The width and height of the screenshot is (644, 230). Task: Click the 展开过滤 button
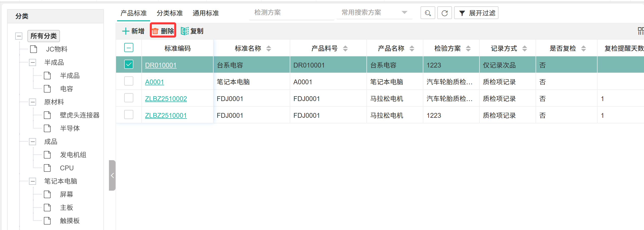tap(476, 13)
